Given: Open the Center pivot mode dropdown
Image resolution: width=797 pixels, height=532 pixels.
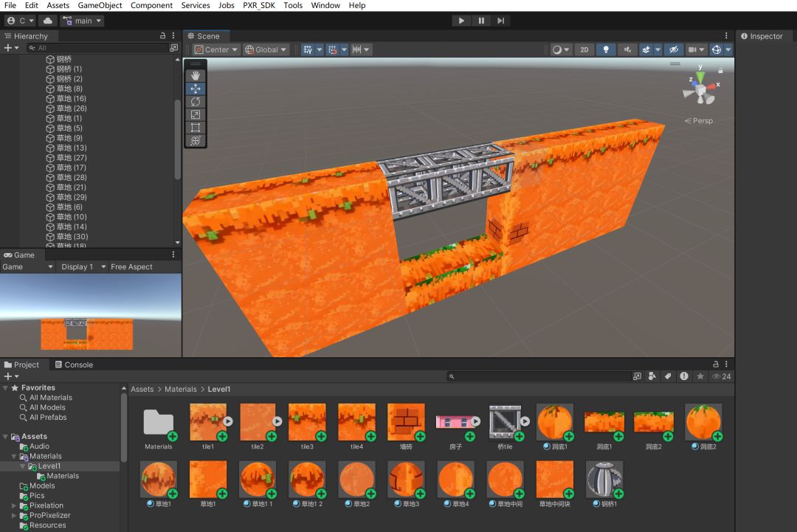Looking at the screenshot, I should tap(217, 49).
